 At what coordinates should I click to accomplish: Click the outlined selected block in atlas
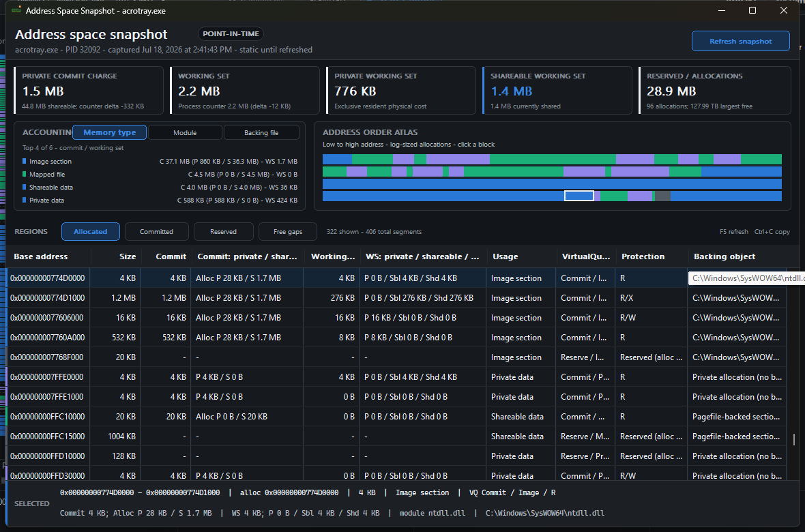pos(579,196)
